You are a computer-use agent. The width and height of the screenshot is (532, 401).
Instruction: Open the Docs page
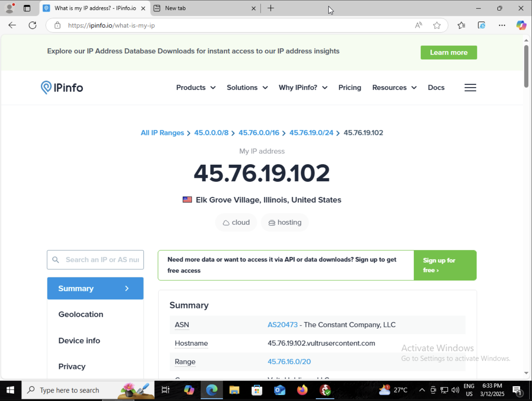coord(436,88)
